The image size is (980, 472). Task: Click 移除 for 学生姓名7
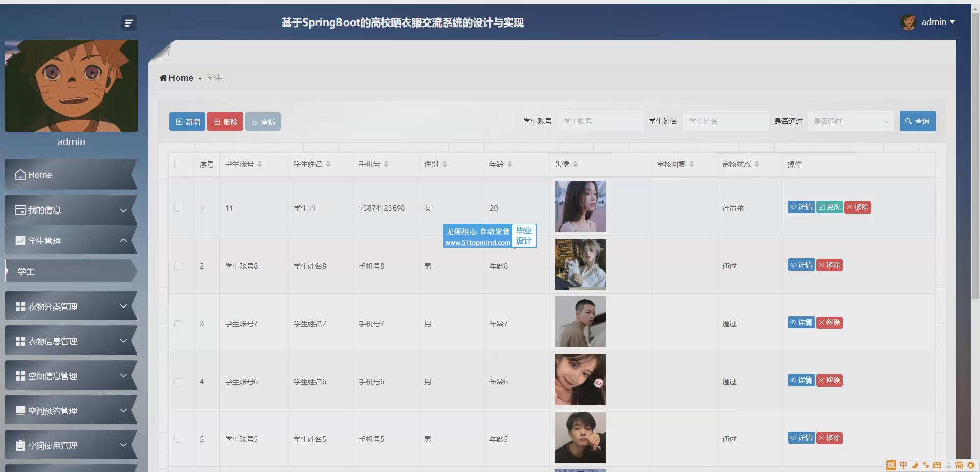coord(829,322)
